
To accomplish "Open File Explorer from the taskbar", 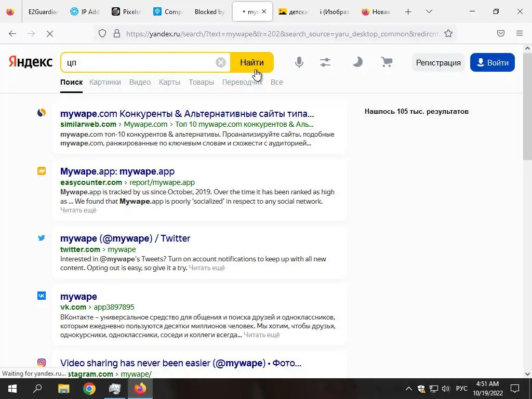I will click(x=63, y=389).
